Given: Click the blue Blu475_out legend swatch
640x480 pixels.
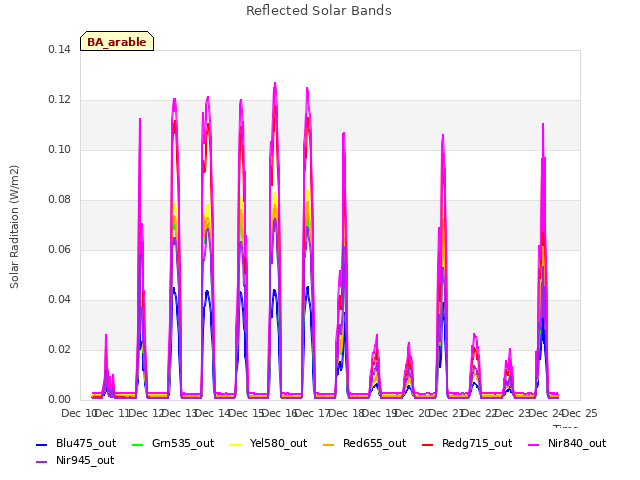Looking at the screenshot, I should coord(42,444).
